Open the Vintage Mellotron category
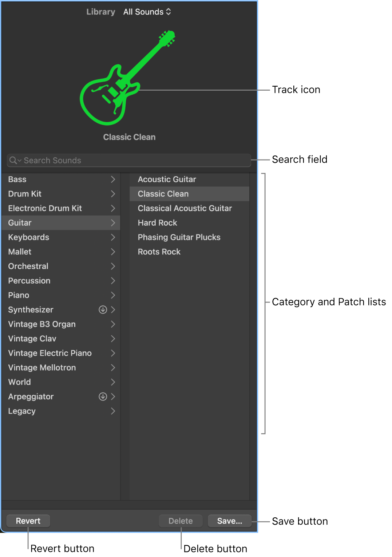 coord(41,368)
